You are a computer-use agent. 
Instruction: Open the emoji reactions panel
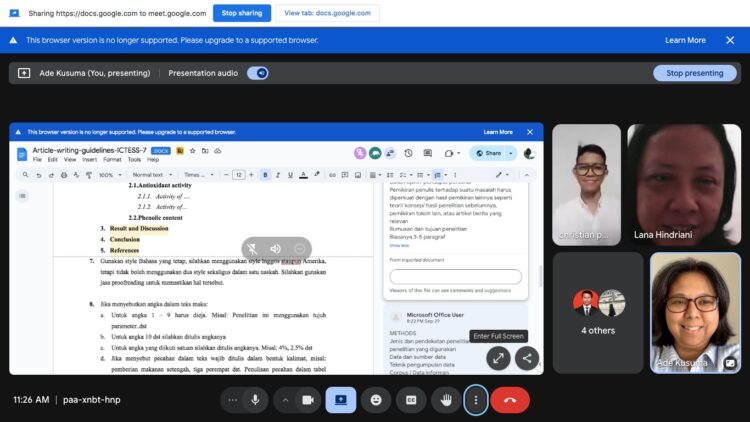click(x=376, y=400)
